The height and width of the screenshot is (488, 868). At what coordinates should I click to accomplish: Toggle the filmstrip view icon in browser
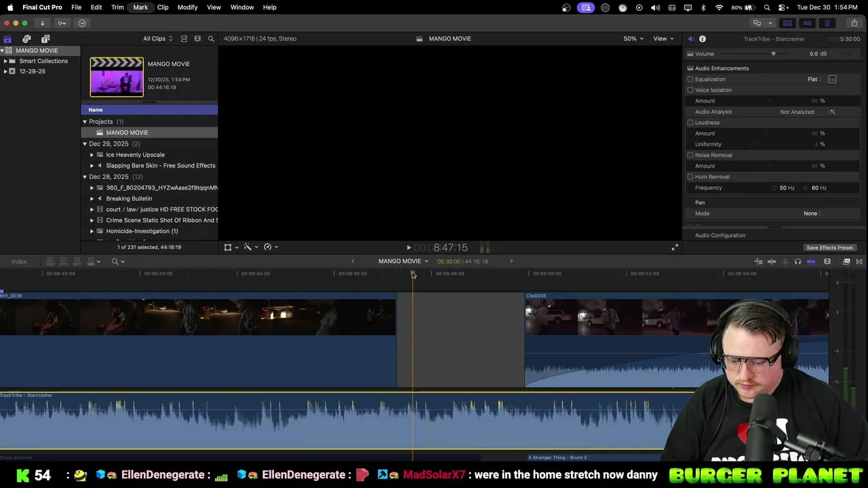click(197, 39)
